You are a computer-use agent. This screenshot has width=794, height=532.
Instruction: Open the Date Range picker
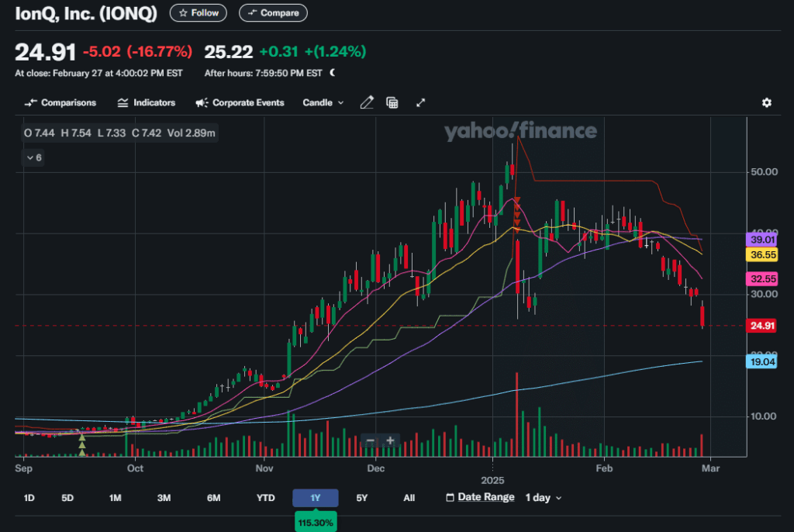click(480, 497)
